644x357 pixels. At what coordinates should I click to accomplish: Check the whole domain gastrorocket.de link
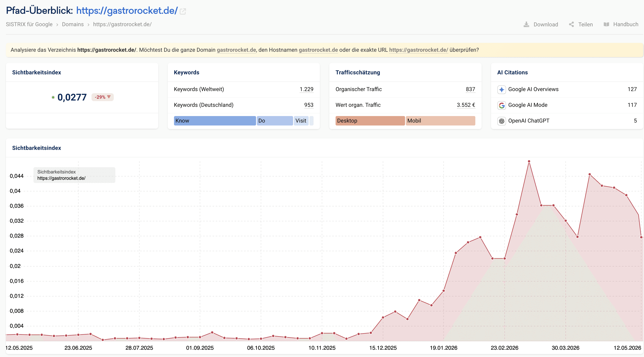[236, 50]
